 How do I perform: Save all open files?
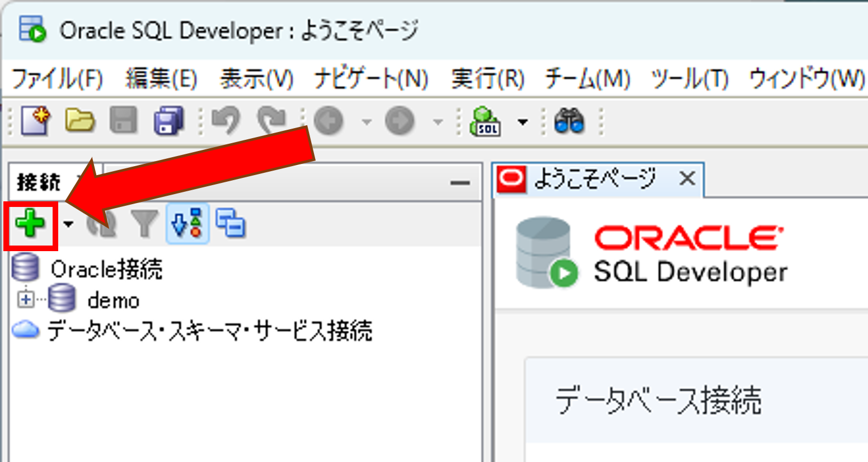(x=167, y=120)
